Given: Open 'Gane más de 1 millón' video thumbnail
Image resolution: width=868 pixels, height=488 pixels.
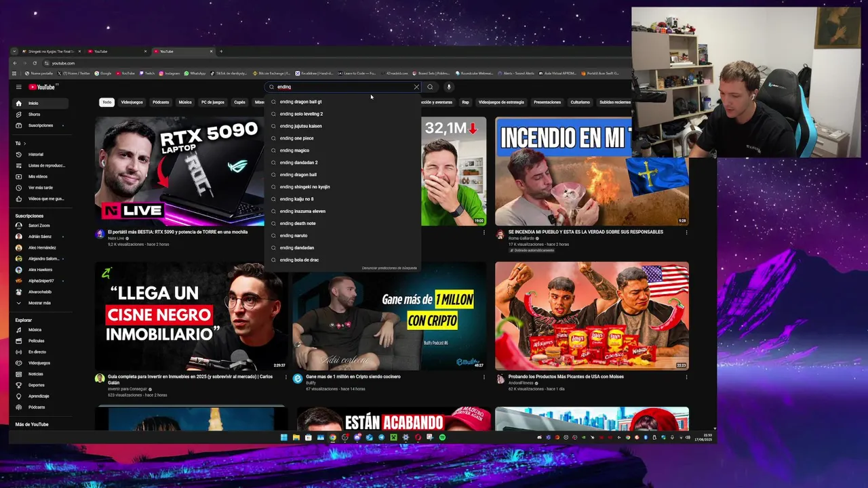Looking at the screenshot, I should [x=389, y=316].
